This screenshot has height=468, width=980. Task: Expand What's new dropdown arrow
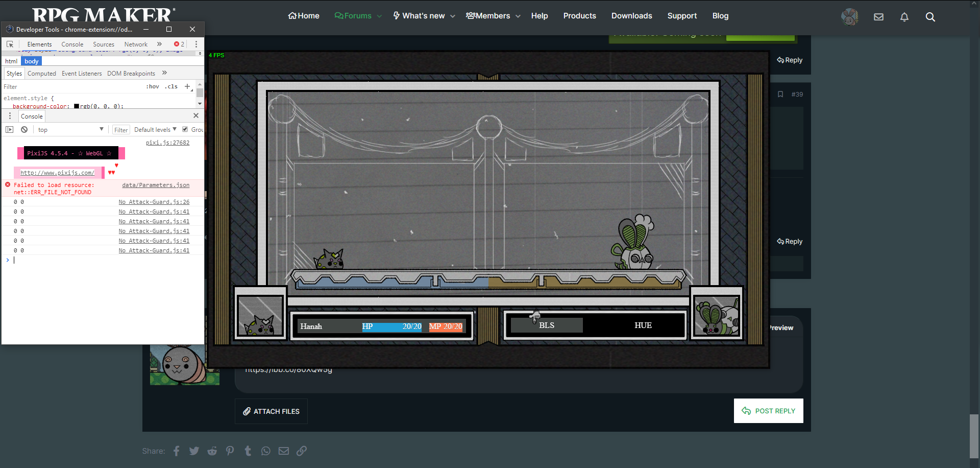click(453, 16)
